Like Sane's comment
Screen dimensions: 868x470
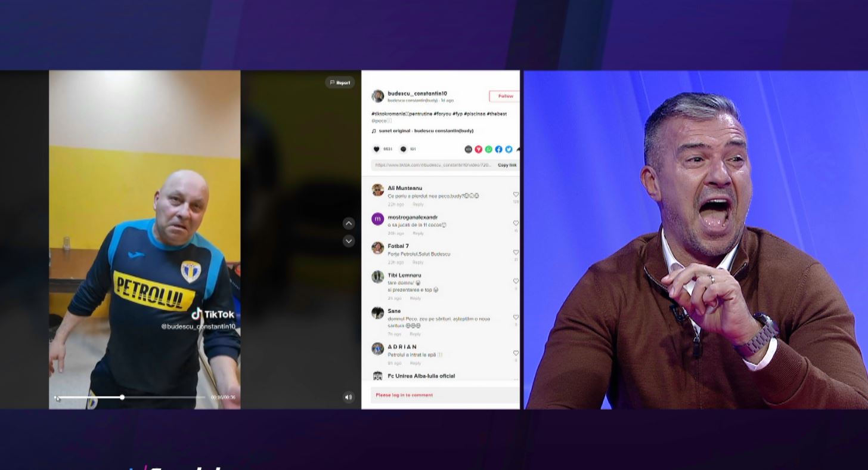point(516,317)
